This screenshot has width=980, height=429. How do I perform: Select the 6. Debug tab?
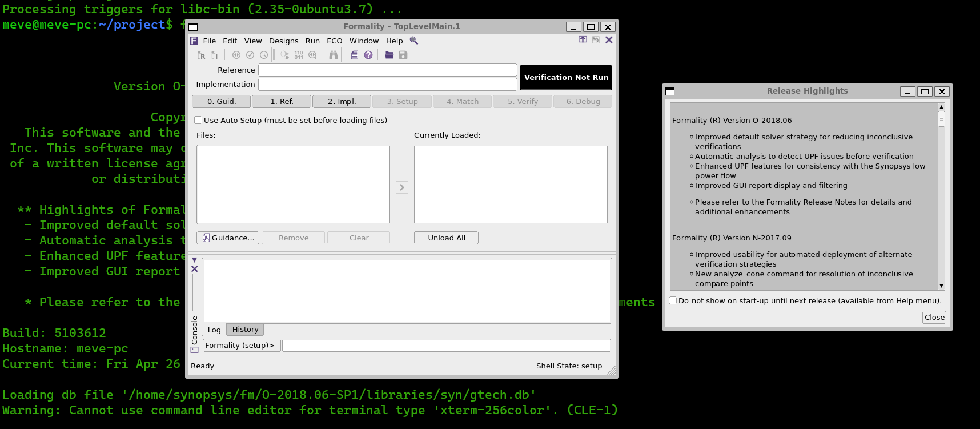(583, 101)
